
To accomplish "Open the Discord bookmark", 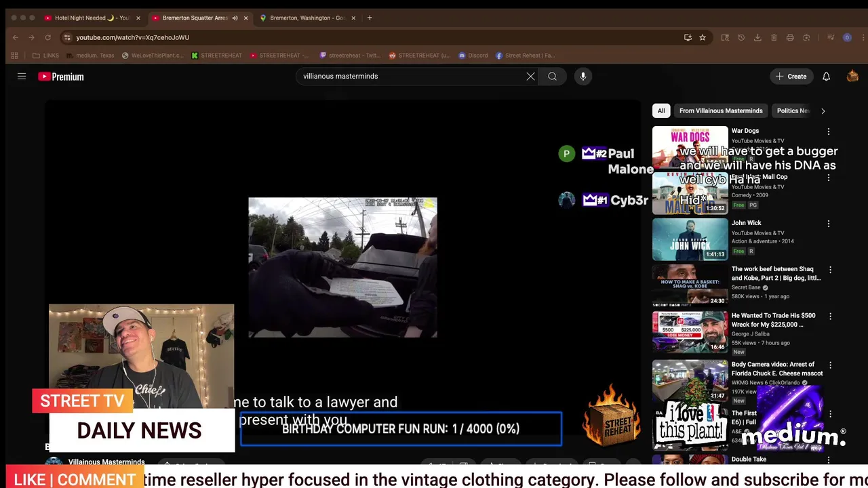I will coord(473,56).
